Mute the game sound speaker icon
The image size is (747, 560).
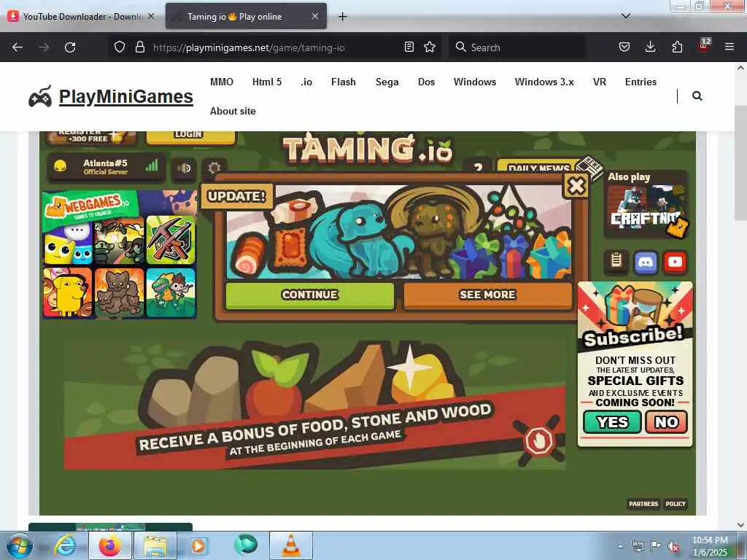pyautogui.click(x=184, y=168)
